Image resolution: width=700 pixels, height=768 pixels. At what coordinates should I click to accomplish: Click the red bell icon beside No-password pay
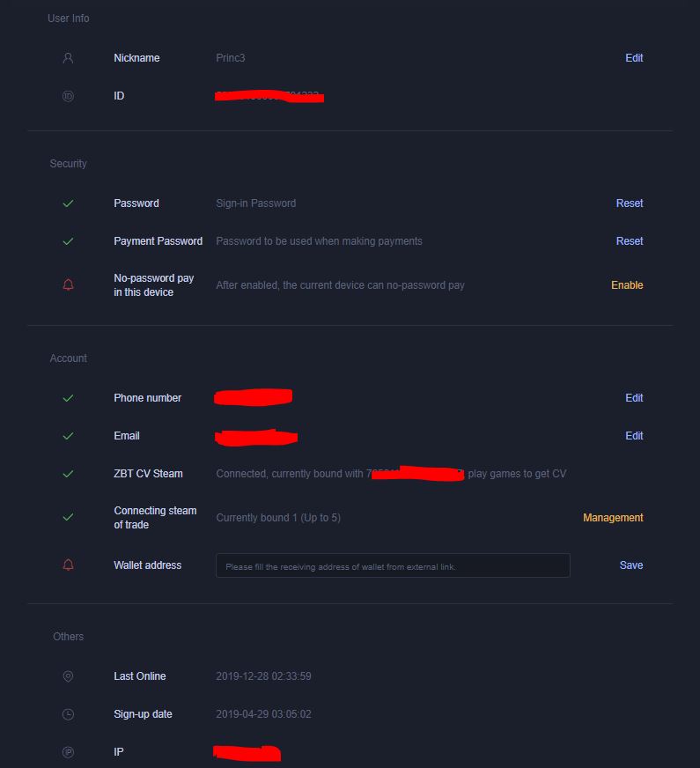click(68, 284)
